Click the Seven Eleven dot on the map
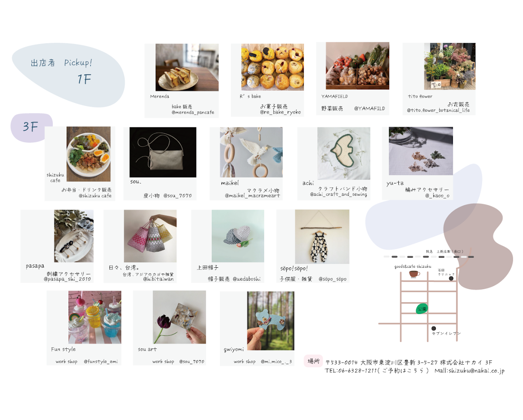523x420 pixels. click(433, 328)
